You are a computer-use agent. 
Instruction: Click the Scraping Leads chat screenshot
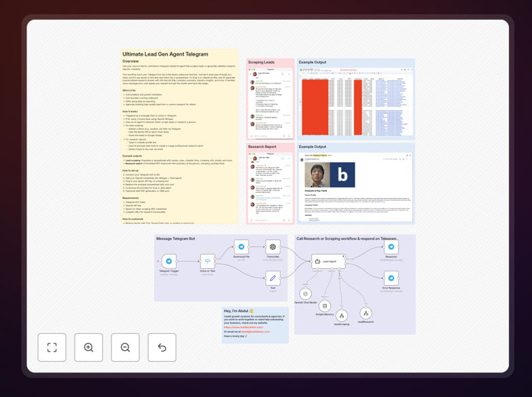270,102
